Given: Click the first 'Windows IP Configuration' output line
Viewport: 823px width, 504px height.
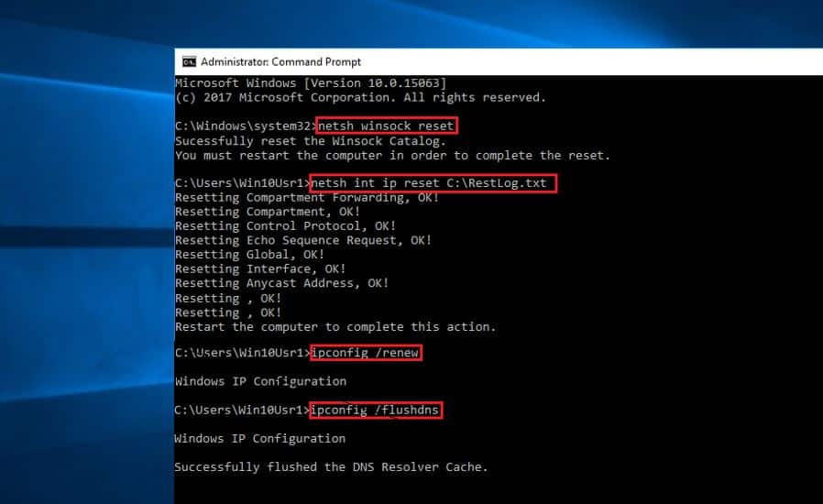Looking at the screenshot, I should coord(260,381).
